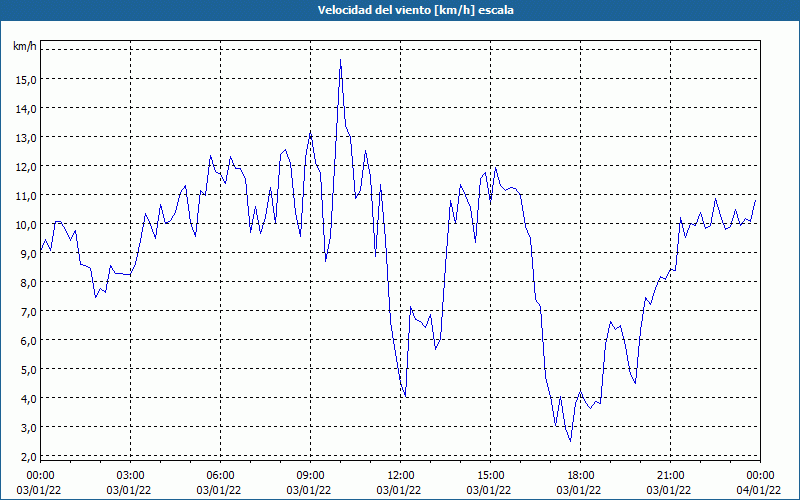Select the '15,0' y-axis tick label
This screenshot has height=500, width=800.
[26, 80]
